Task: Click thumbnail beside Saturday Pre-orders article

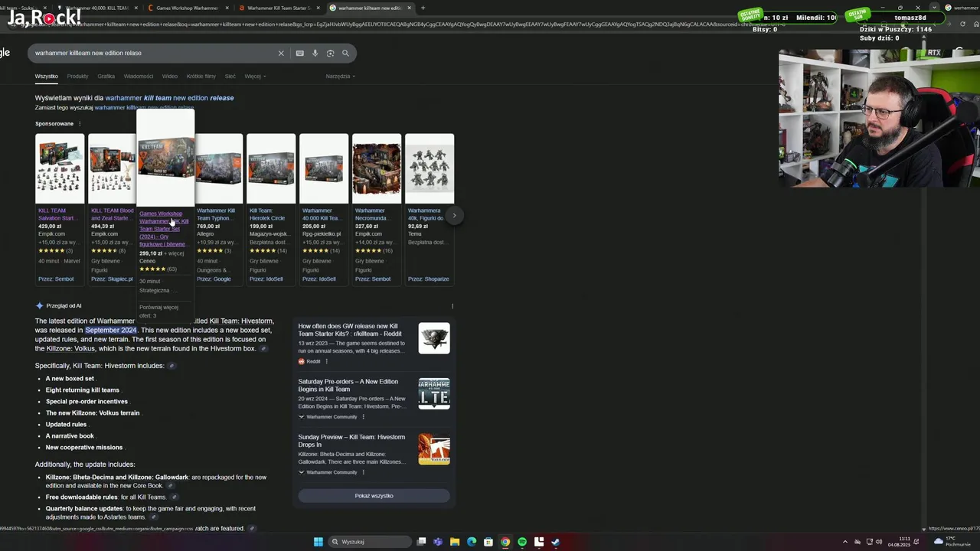Action: [x=434, y=393]
